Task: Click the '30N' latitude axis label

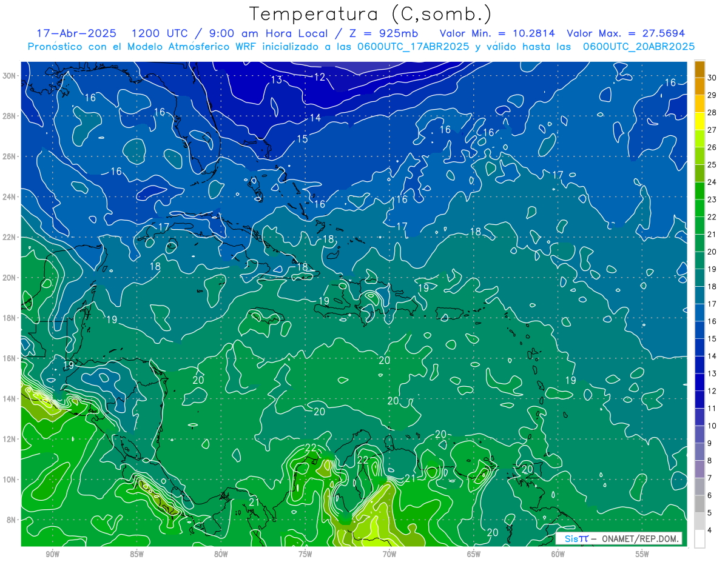Action: [9, 76]
